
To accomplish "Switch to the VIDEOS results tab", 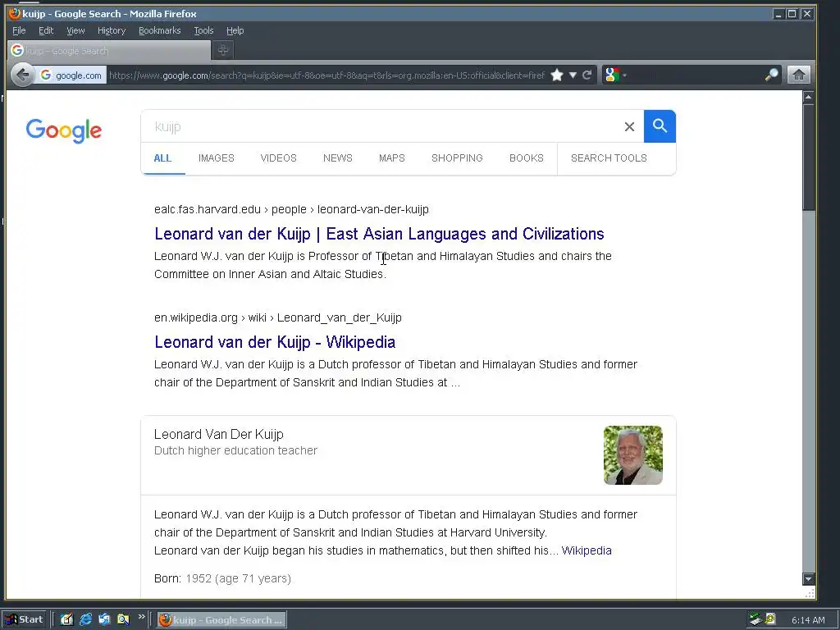I will point(279,158).
